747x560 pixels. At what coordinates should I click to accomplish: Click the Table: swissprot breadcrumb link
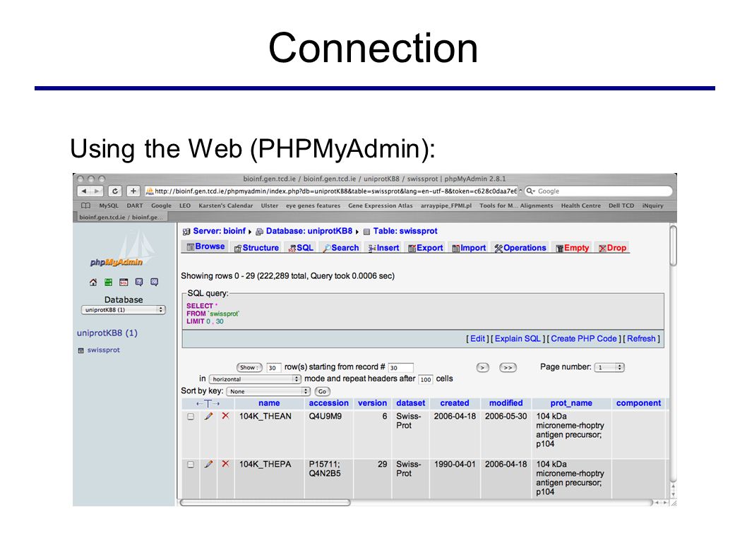(405, 231)
